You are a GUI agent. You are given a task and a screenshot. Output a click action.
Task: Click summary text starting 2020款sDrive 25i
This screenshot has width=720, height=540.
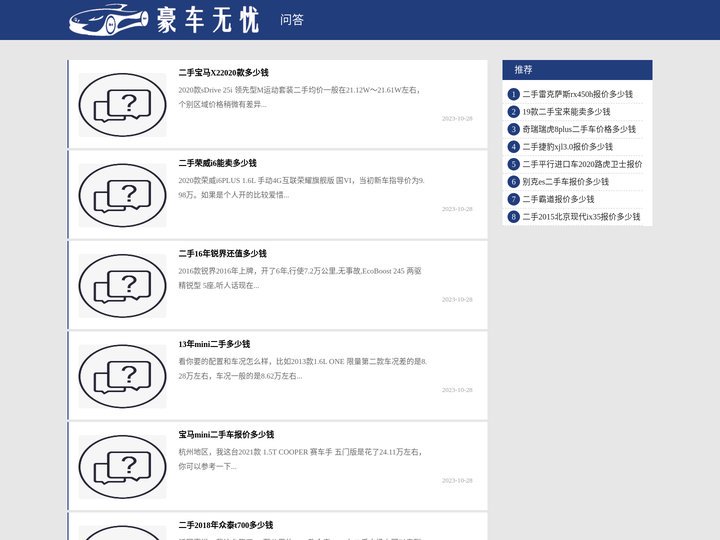[300, 97]
